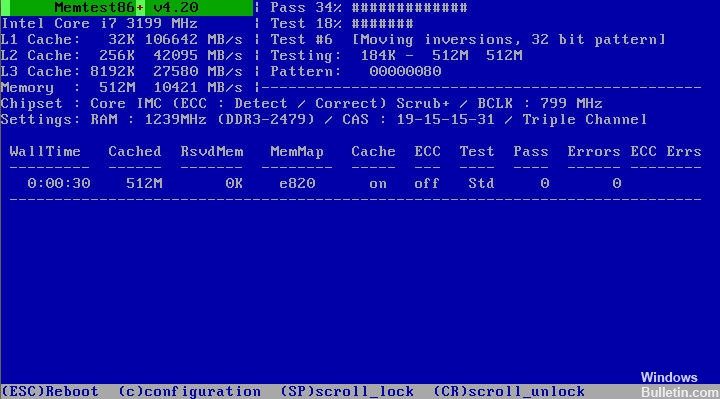Click the ECC 'off' status value

pyautogui.click(x=427, y=184)
